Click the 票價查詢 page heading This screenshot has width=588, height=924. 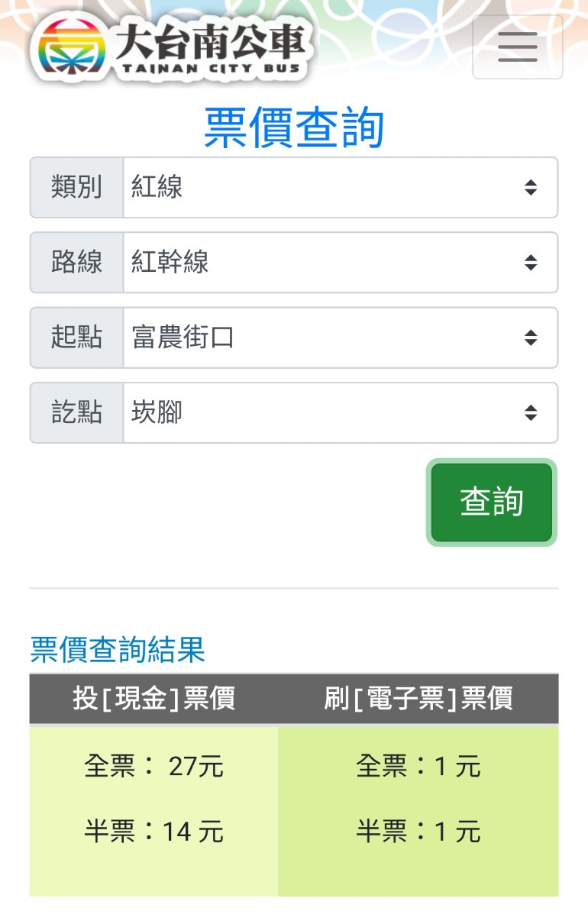[x=294, y=128]
